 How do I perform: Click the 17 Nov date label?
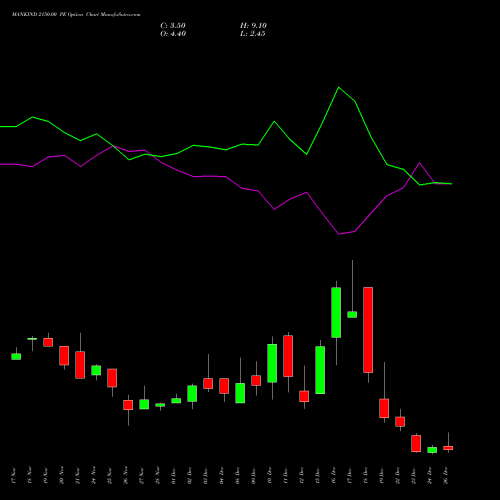pyautogui.click(x=14, y=476)
